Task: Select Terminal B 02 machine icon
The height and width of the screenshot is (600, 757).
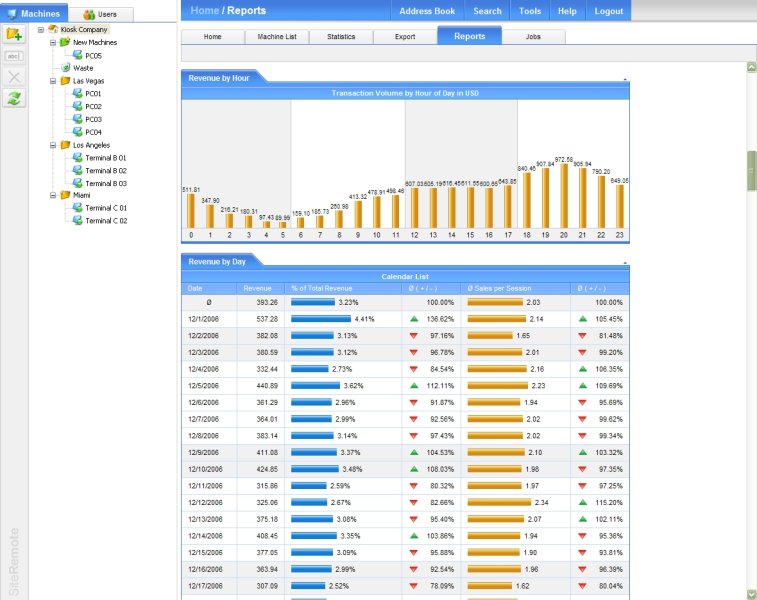Action: pos(77,171)
